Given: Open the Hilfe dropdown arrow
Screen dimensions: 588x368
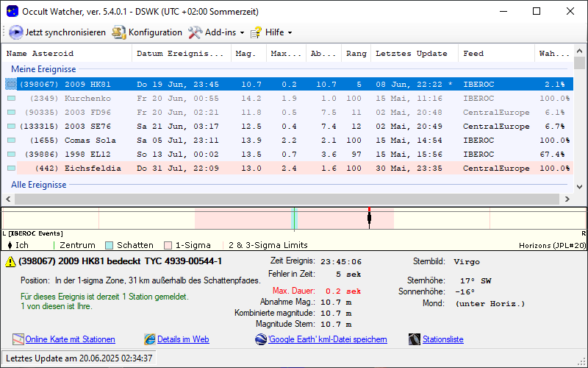Looking at the screenshot, I should tap(290, 32).
